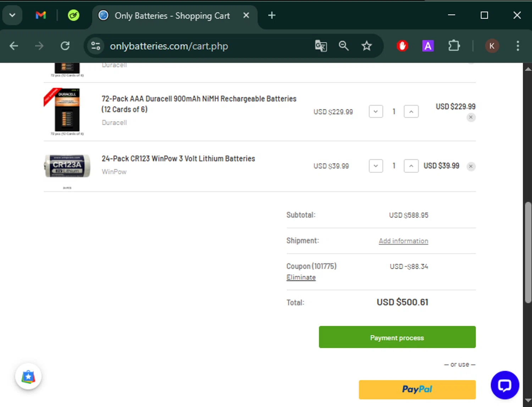Open the shopping bag floating icon
This screenshot has height=407, width=532.
coord(28,377)
